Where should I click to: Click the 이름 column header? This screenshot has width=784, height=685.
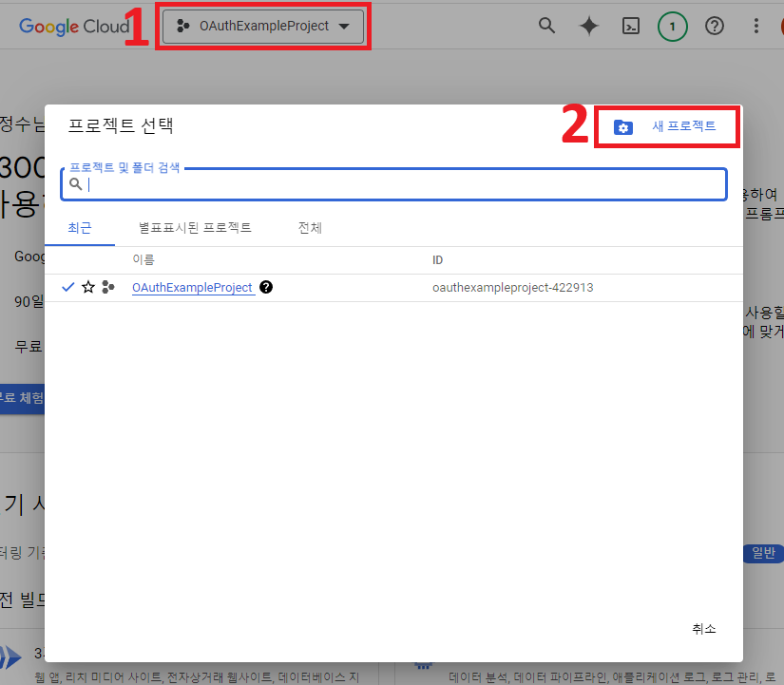tap(143, 259)
